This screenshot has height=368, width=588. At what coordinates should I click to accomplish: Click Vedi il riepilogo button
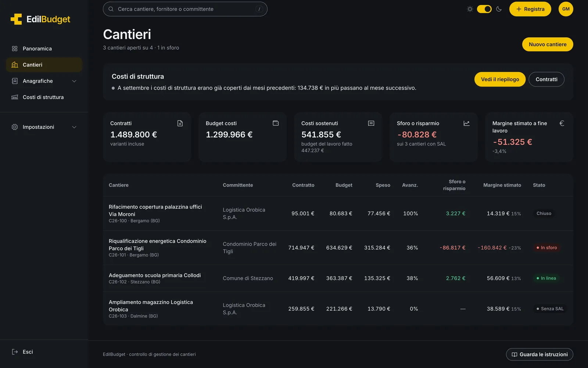tap(500, 79)
